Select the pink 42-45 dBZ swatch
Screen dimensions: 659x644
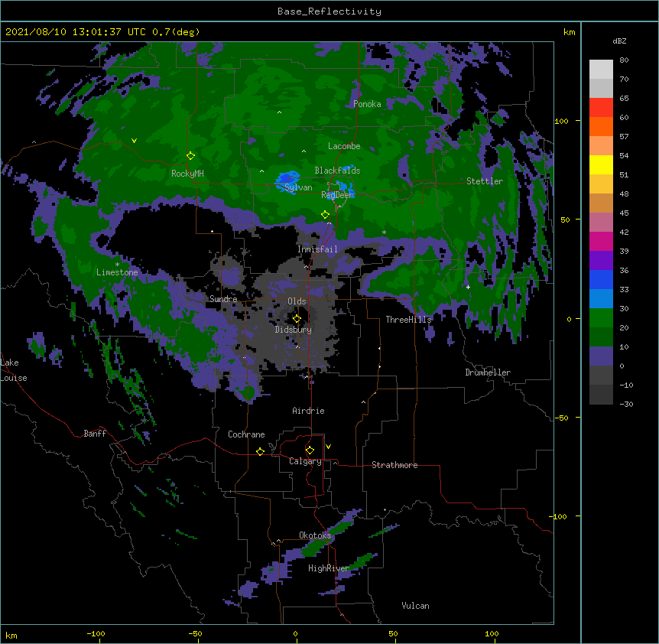[x=601, y=223]
